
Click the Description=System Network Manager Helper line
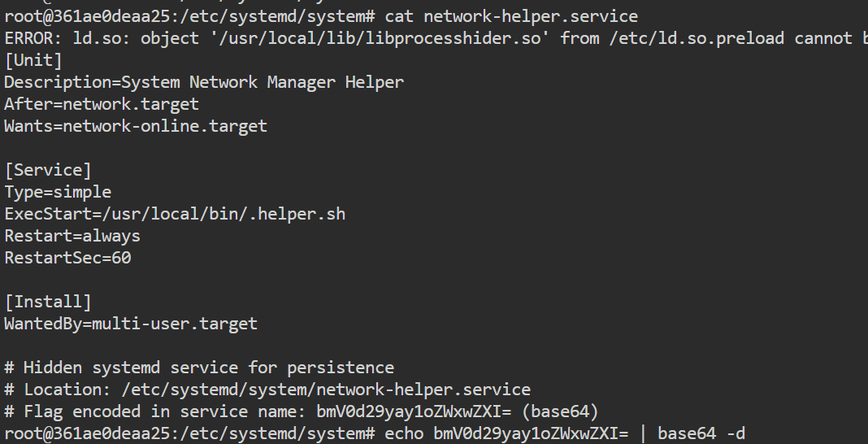pos(204,82)
